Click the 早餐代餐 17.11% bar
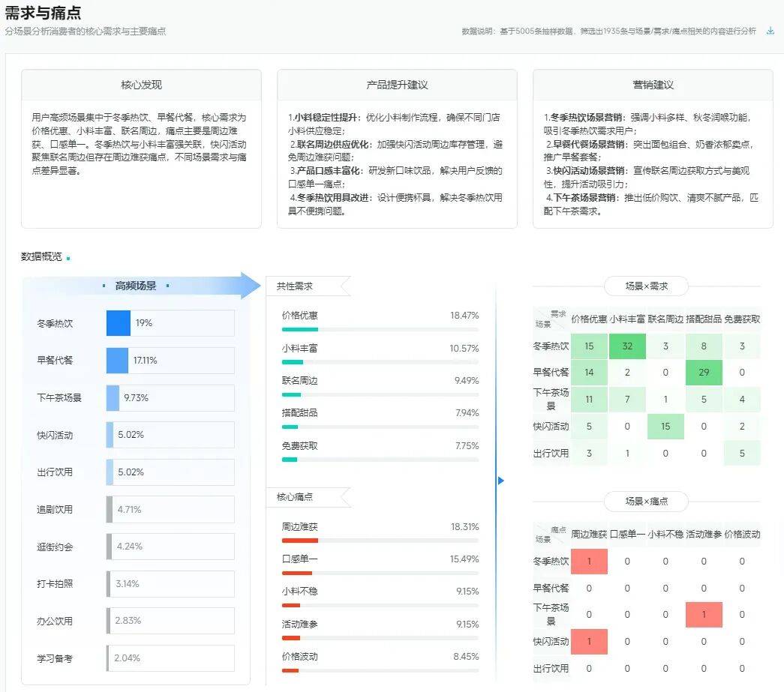This screenshot has width=784, height=692. [118, 361]
